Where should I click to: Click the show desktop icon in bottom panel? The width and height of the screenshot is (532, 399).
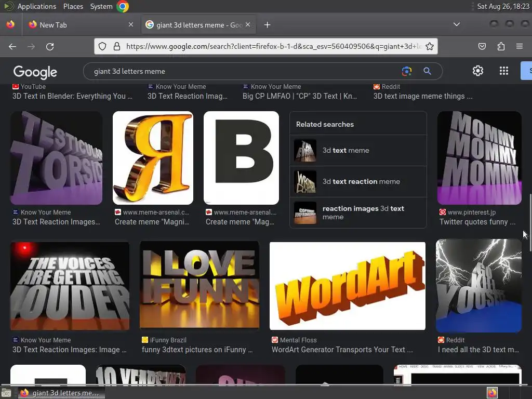pos(6,393)
